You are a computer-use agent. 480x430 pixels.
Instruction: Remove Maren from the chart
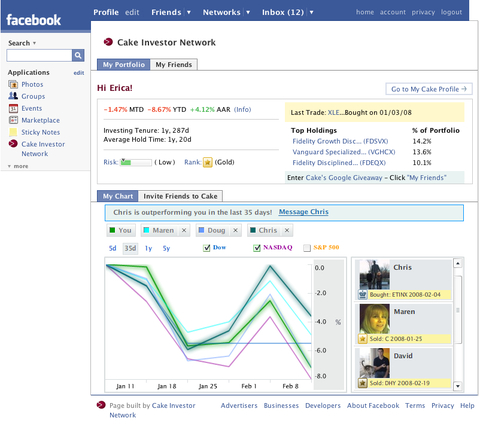[x=184, y=230]
